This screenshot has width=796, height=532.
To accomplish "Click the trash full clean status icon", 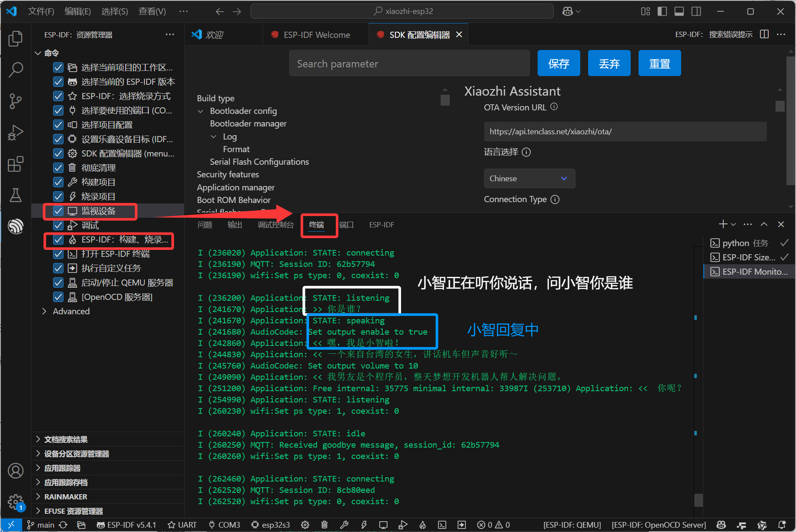I will click(x=324, y=525).
